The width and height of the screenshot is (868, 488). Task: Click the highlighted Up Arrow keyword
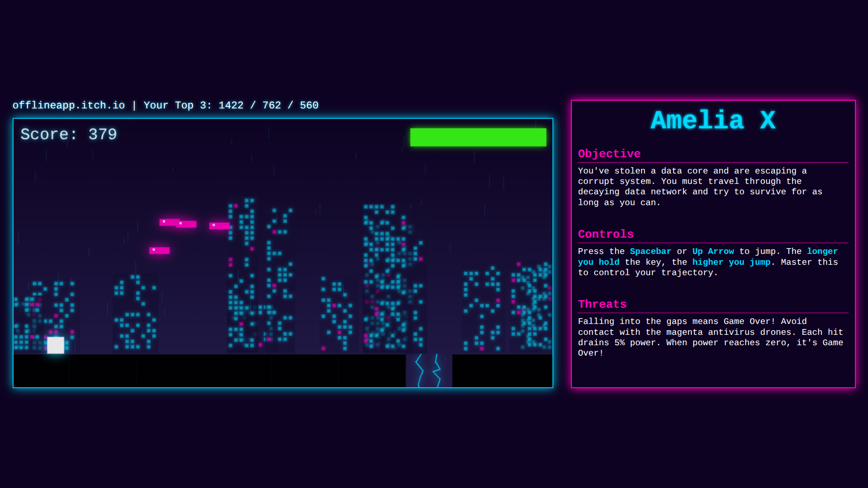[713, 251]
